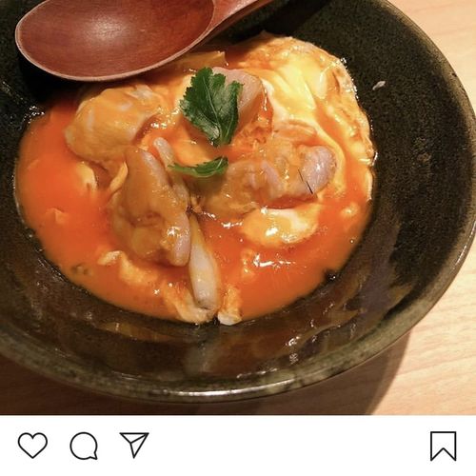Screen dimensions: 476x476
Task: Open comments via the speech bubble icon
Action: (x=84, y=446)
